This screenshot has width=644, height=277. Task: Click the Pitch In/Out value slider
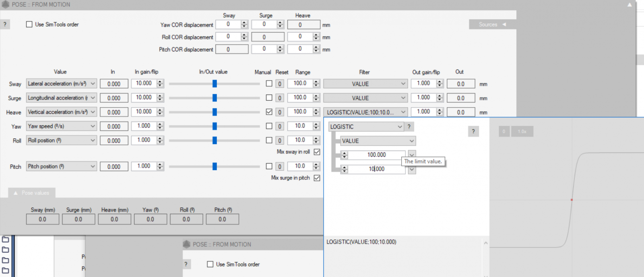point(214,166)
